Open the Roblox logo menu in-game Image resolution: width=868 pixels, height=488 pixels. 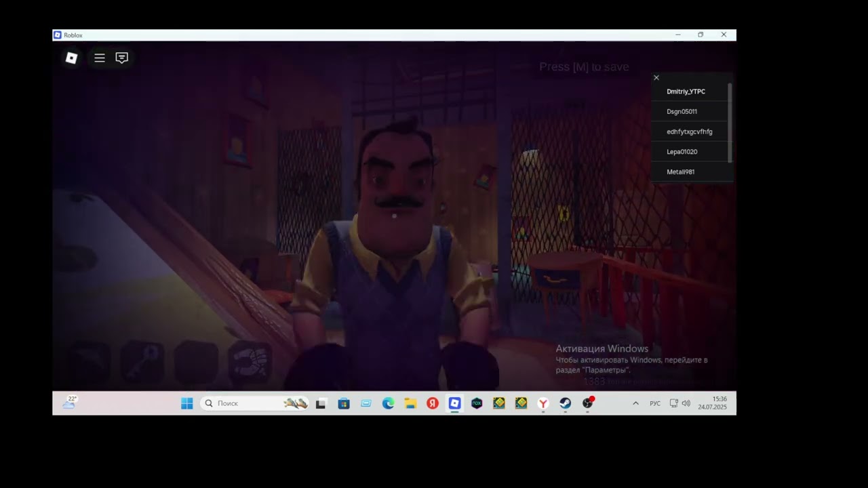pyautogui.click(x=71, y=58)
